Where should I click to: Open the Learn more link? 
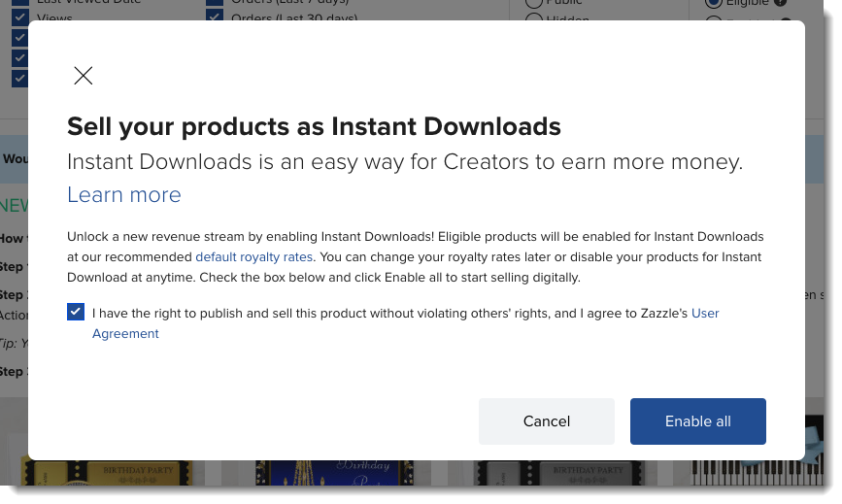pos(124,195)
